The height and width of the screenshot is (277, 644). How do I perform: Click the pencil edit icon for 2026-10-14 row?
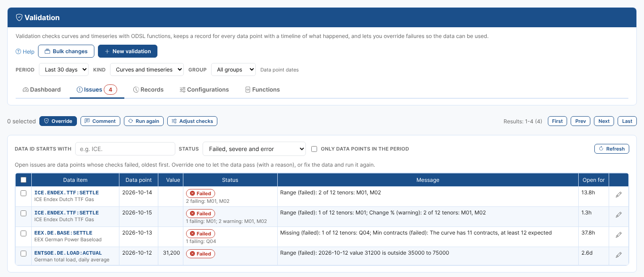tap(619, 195)
